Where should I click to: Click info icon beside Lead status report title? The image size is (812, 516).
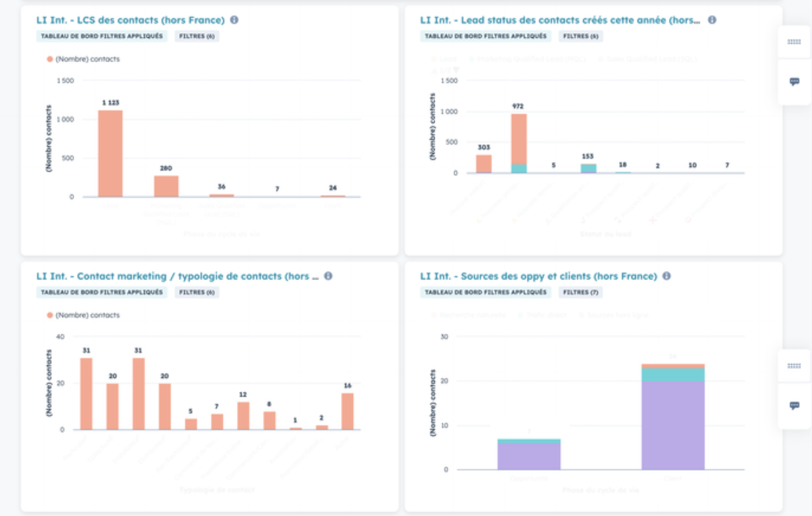[x=712, y=20]
